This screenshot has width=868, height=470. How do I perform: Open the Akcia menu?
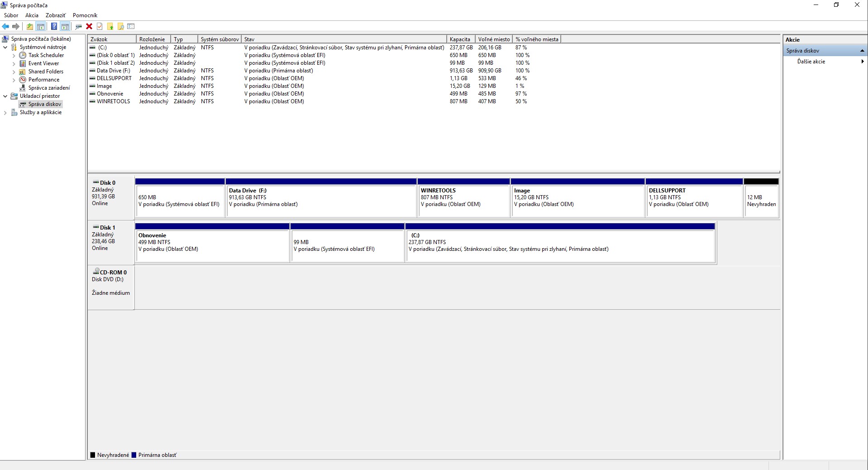pos(32,15)
